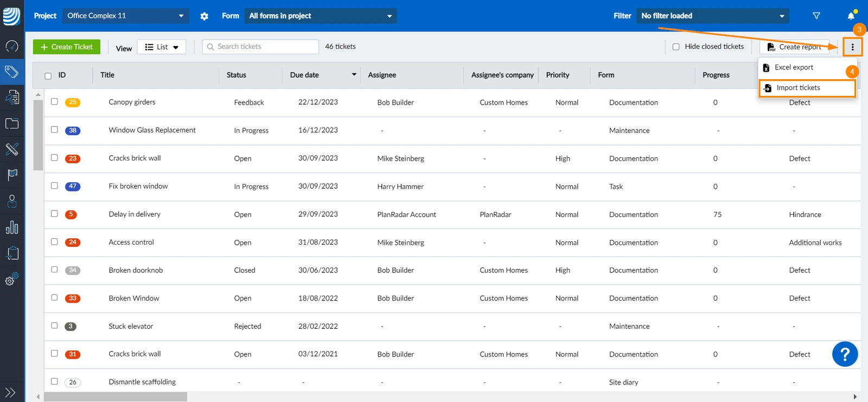Open the No filter loaded dropdown
The image size is (868, 402).
click(x=713, y=16)
